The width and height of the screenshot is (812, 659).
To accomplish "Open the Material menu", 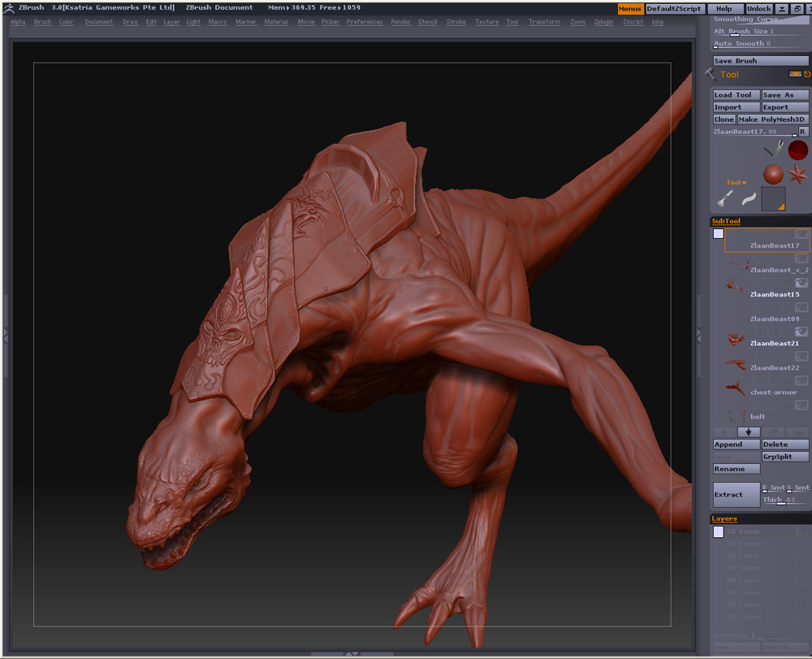I will [276, 22].
